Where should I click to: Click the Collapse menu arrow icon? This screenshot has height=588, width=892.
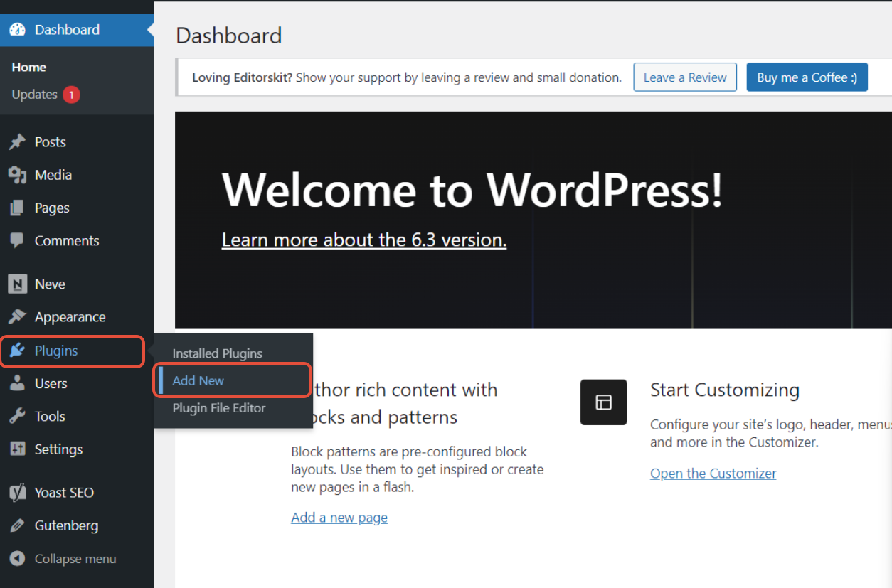pyautogui.click(x=17, y=559)
